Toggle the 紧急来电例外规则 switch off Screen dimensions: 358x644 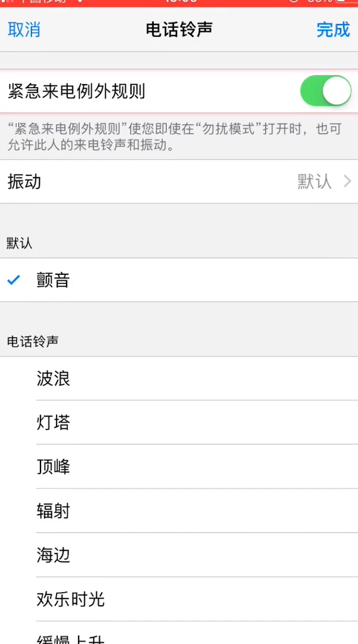326,91
